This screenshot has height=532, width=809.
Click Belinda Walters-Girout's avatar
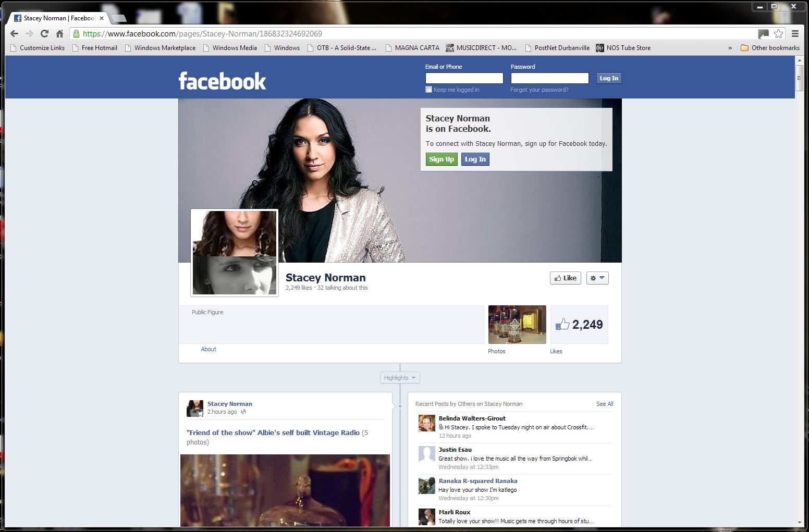pos(427,423)
